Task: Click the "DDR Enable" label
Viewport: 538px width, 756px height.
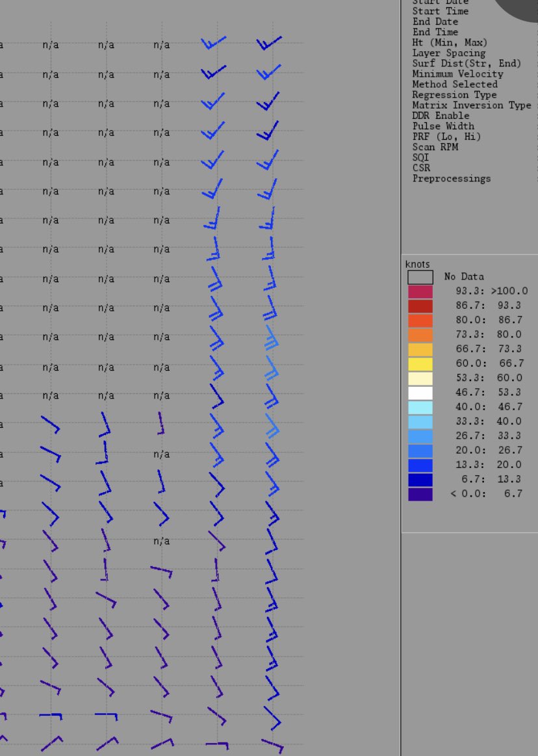Action: pyautogui.click(x=441, y=116)
